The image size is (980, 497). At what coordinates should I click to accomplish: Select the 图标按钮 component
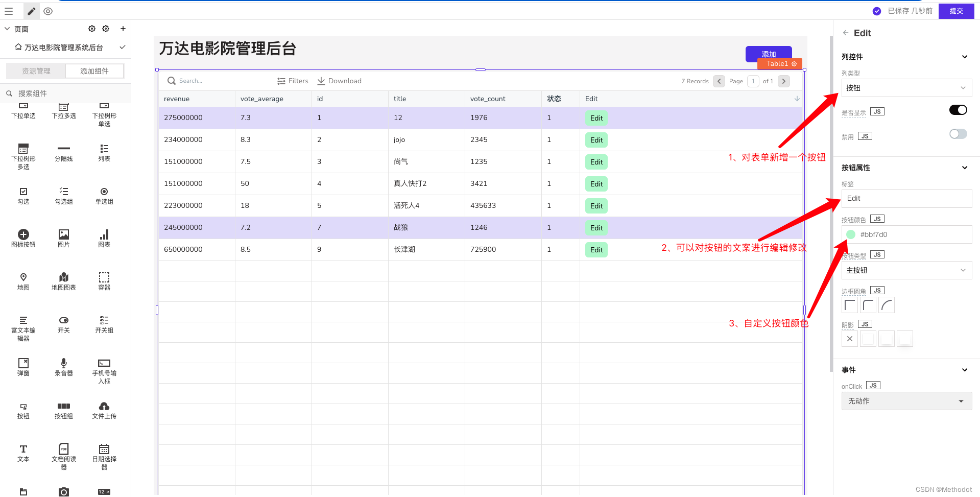click(x=23, y=239)
